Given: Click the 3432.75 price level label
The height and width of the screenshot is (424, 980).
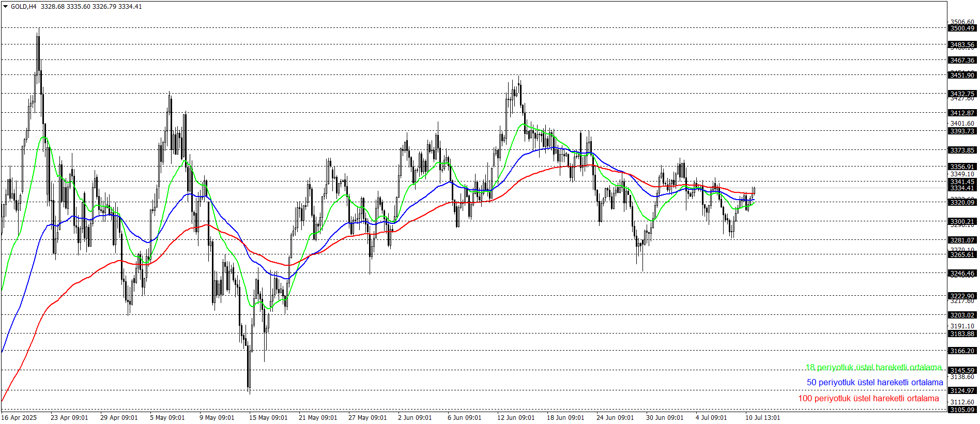Looking at the screenshot, I should click(962, 94).
